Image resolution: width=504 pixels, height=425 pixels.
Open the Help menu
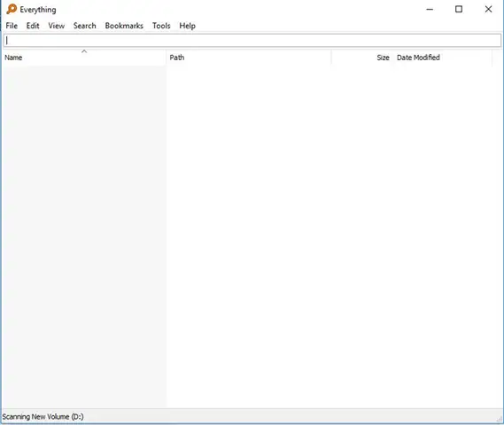187,26
